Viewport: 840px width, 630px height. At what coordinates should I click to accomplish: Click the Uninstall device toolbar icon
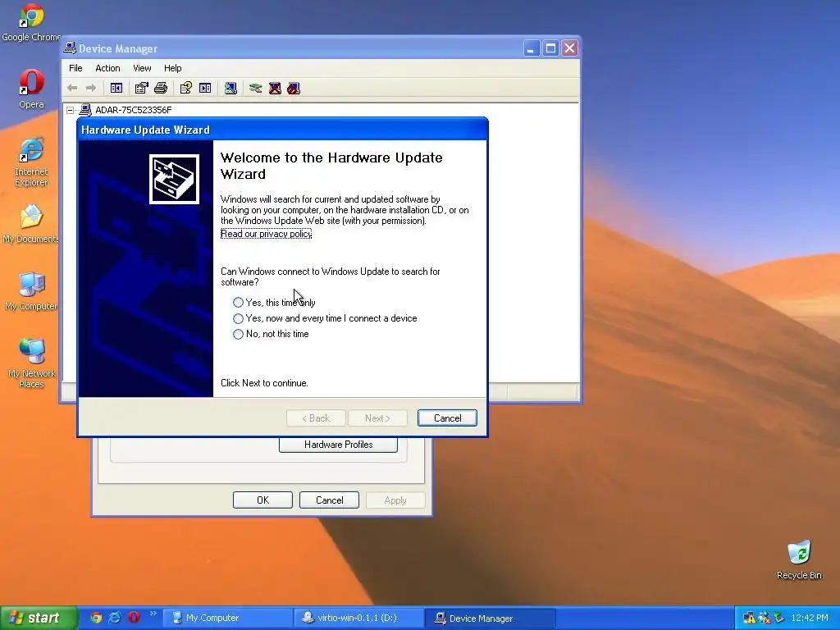pyautogui.click(x=275, y=88)
